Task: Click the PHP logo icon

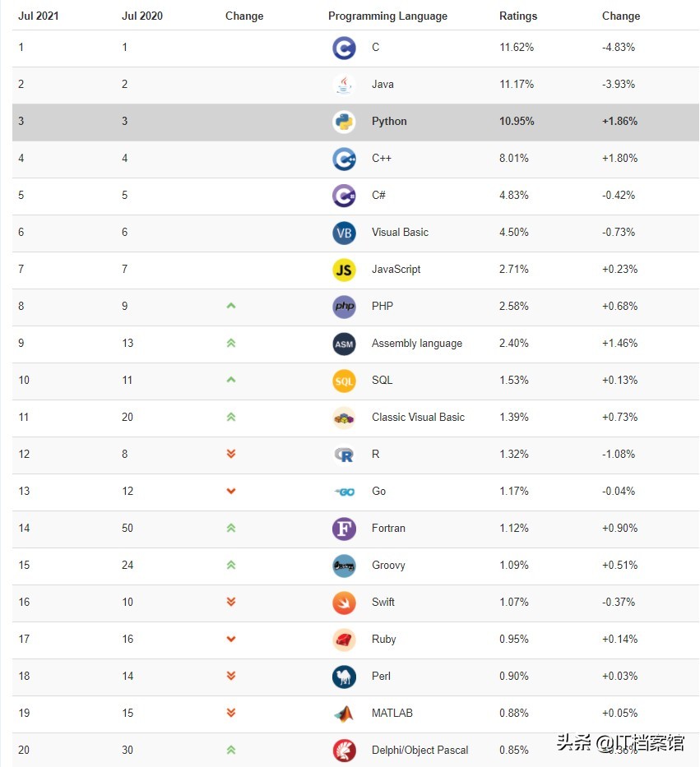Action: coord(344,307)
